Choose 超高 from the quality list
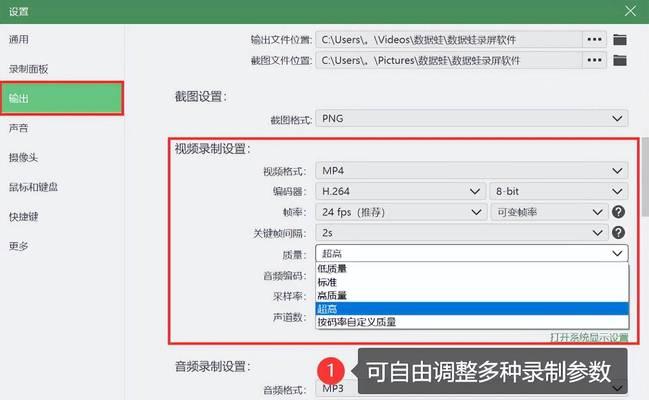Screen dimensions: 649x400 click(472, 309)
